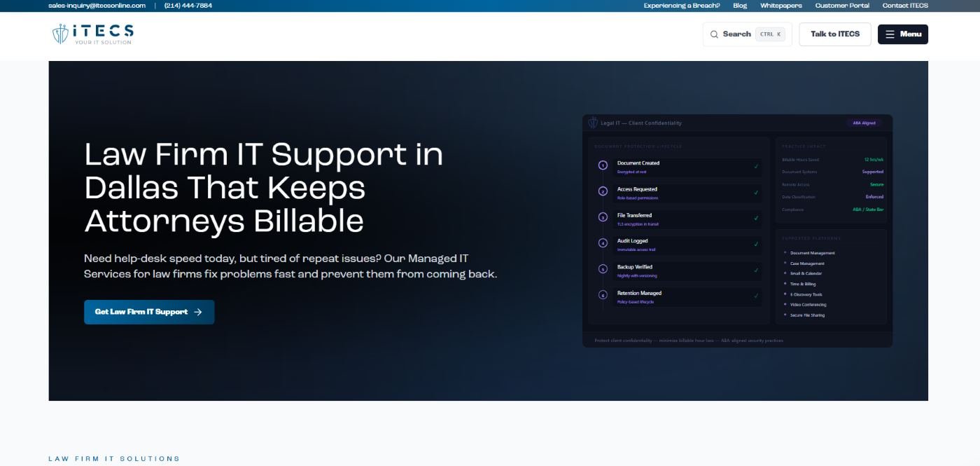
Task: Click 'Time & Billing' platform item
Action: coord(803,285)
